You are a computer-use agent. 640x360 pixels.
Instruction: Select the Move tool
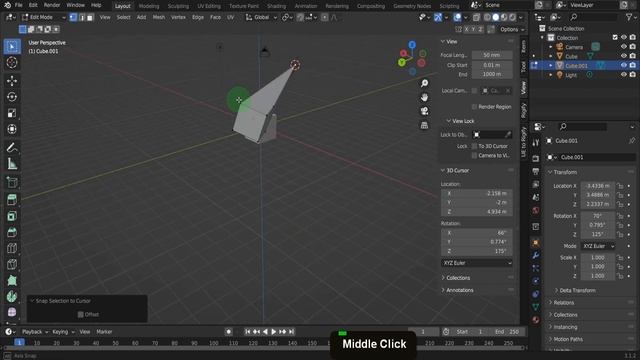point(12,80)
